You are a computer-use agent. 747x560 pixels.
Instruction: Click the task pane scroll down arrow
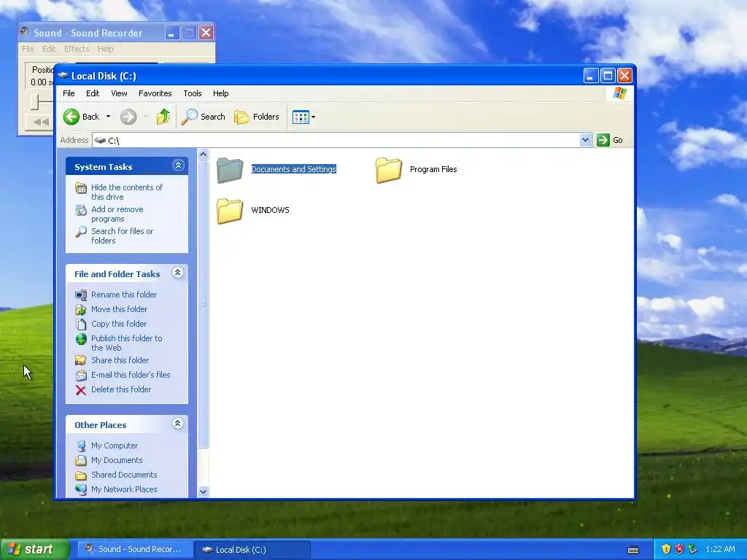(x=203, y=492)
